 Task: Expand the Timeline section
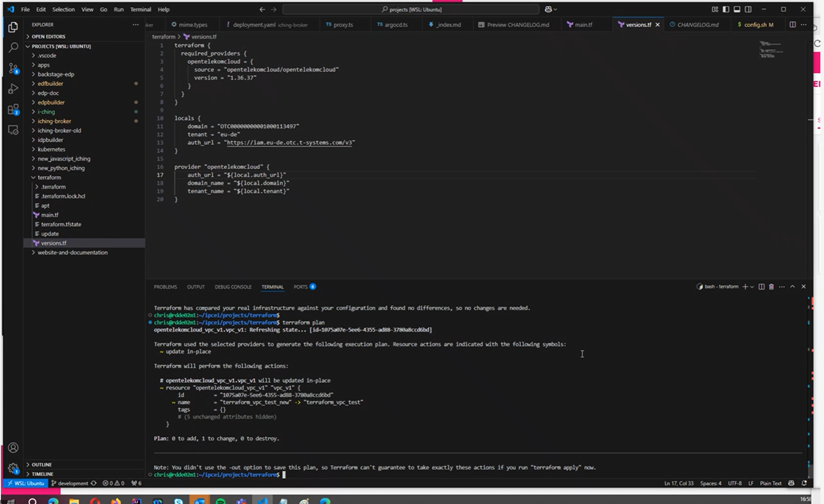tap(42, 474)
